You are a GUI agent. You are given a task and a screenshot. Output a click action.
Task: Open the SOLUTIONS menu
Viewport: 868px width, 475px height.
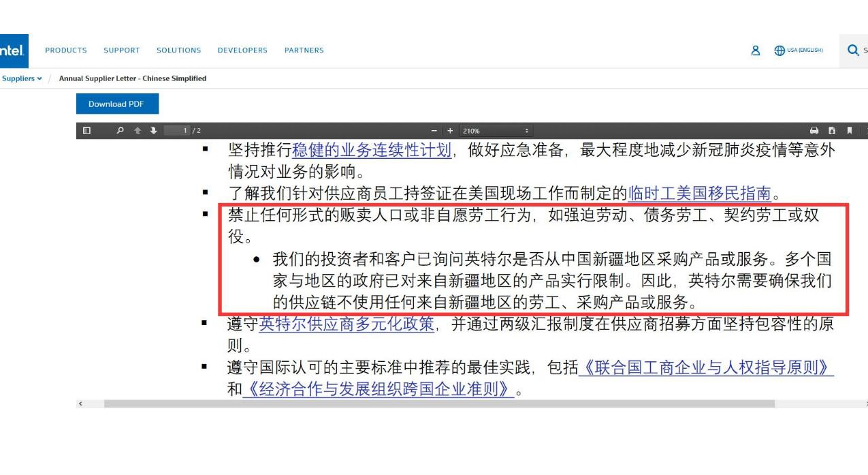click(x=178, y=50)
